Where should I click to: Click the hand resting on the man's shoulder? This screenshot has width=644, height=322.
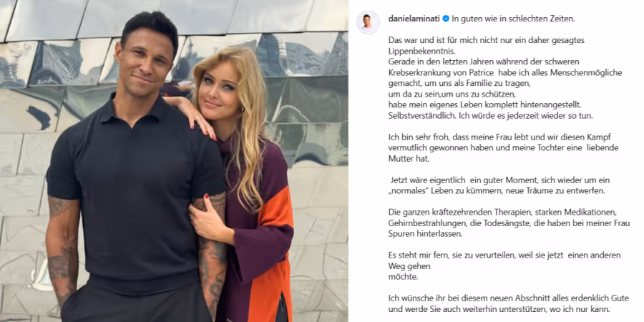(190, 116)
